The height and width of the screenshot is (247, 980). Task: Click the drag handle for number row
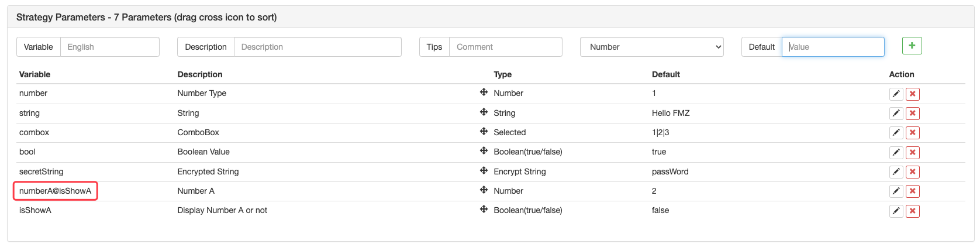484,92
